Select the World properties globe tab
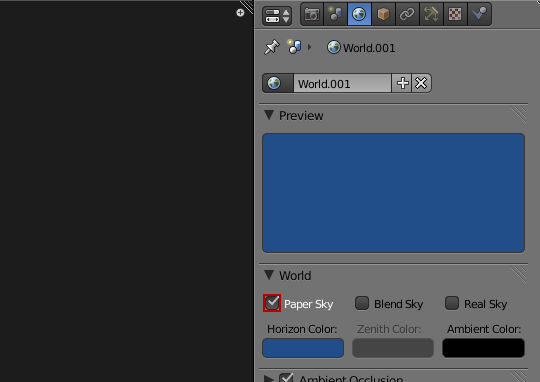 coord(359,14)
